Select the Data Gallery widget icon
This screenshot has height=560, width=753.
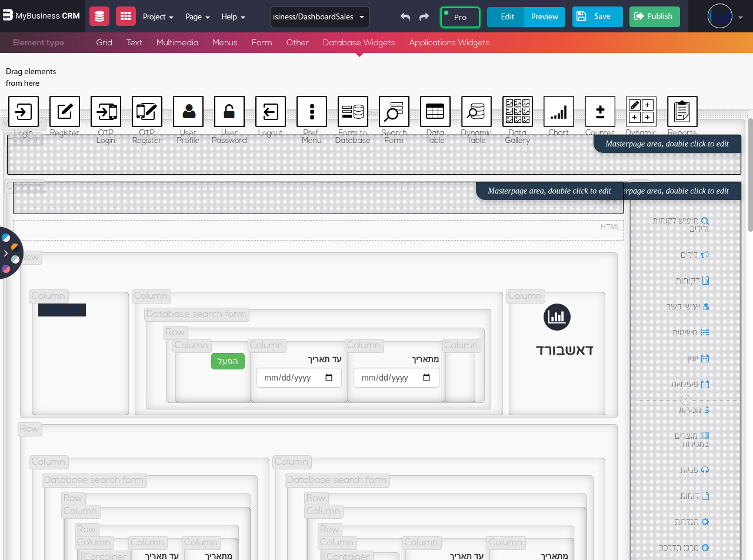pos(518,112)
